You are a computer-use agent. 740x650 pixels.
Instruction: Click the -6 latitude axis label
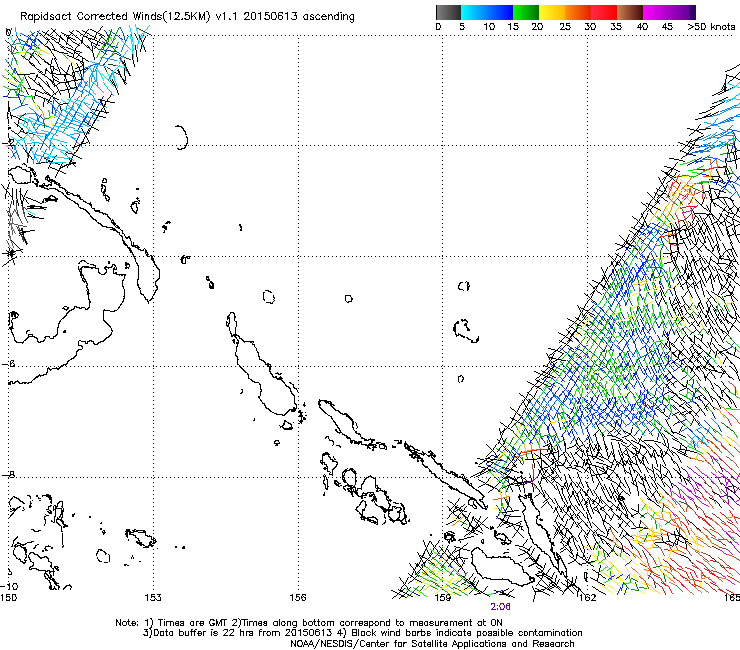(x=8, y=364)
